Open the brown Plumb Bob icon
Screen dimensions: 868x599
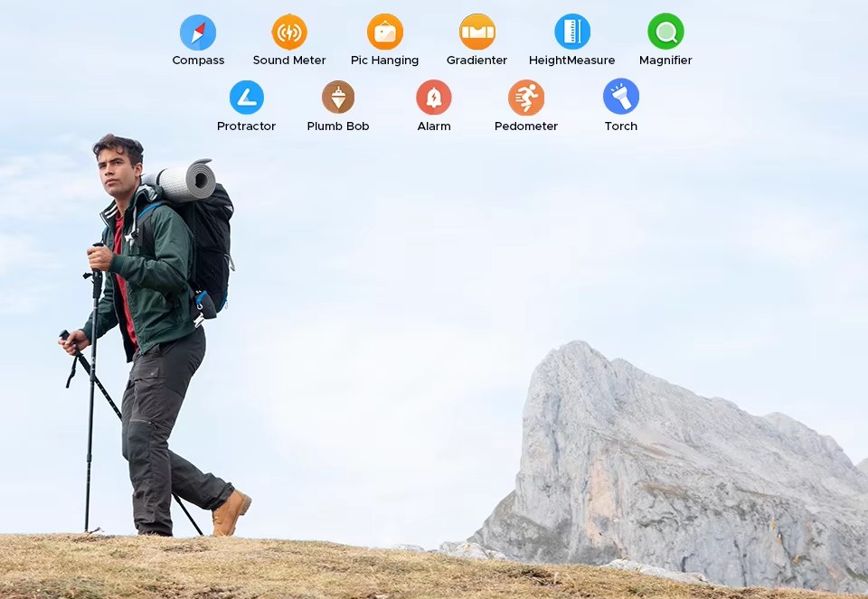pyautogui.click(x=338, y=98)
